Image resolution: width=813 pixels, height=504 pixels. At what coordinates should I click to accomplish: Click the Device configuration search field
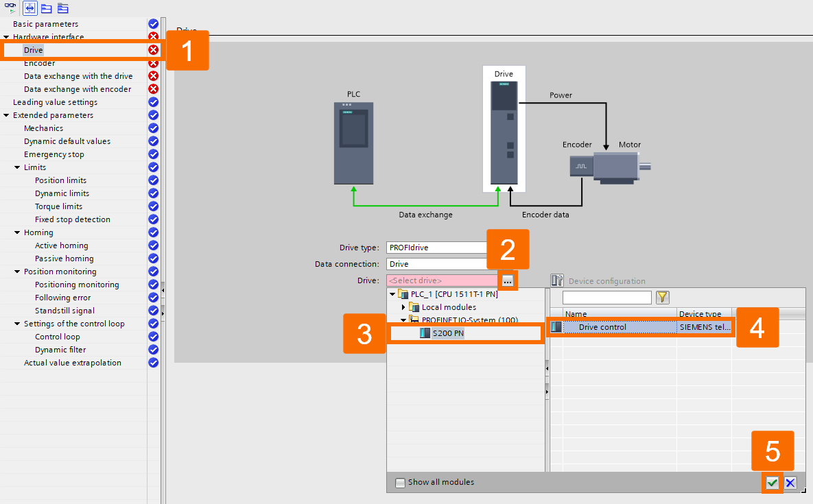click(607, 297)
